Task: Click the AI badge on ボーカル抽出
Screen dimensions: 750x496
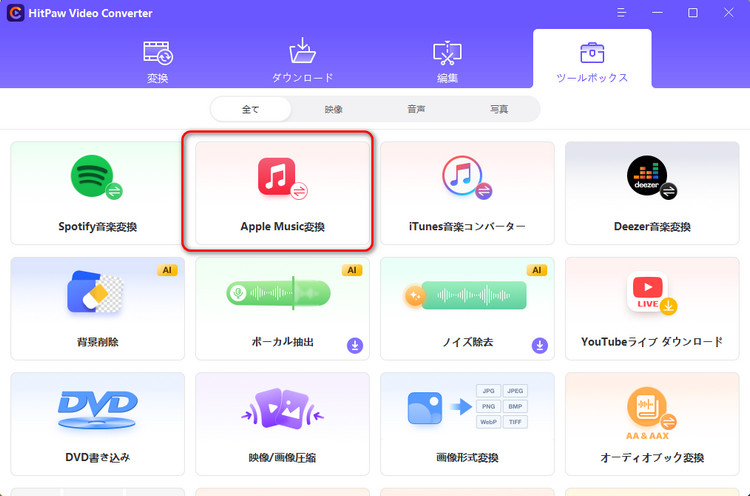Action: click(352, 270)
